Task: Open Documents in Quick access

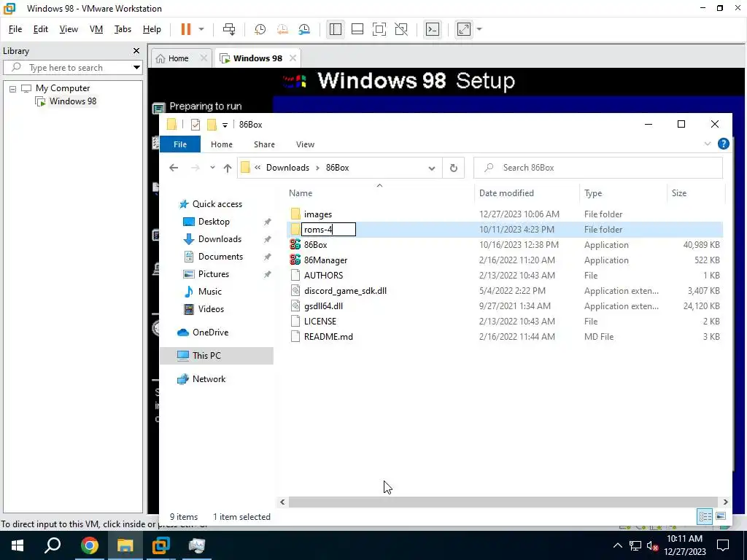Action: tap(220, 257)
